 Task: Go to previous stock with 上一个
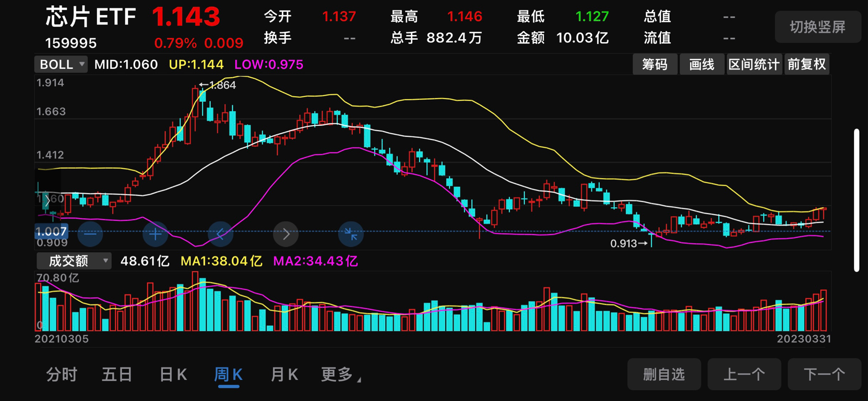[x=744, y=374]
